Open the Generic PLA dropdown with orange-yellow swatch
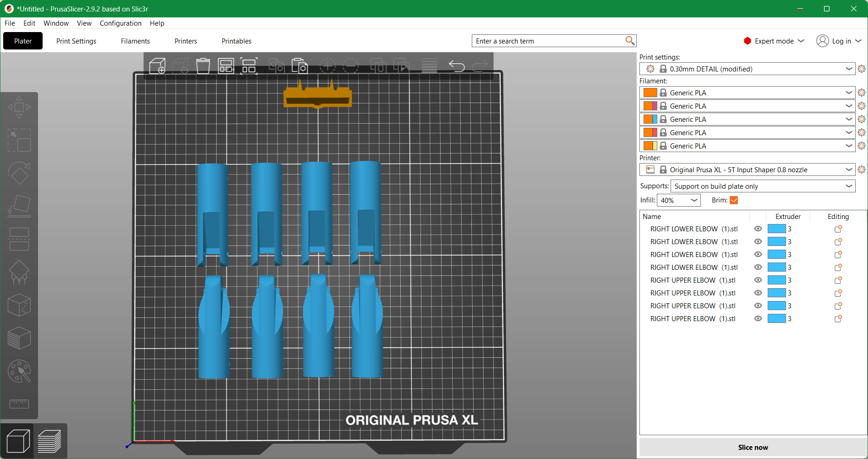Screen dimensions: 868x459 pos(747,146)
